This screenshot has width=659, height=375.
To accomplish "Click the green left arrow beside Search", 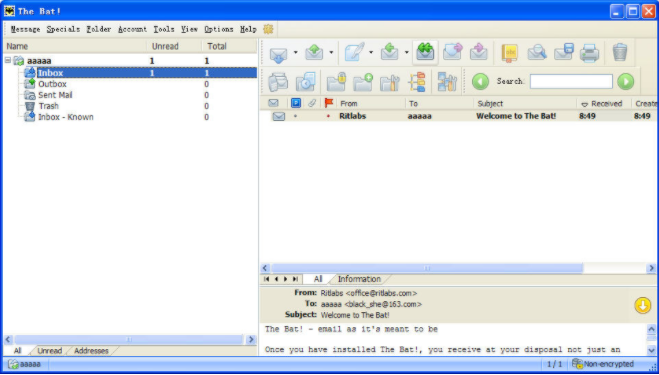I will (x=480, y=82).
